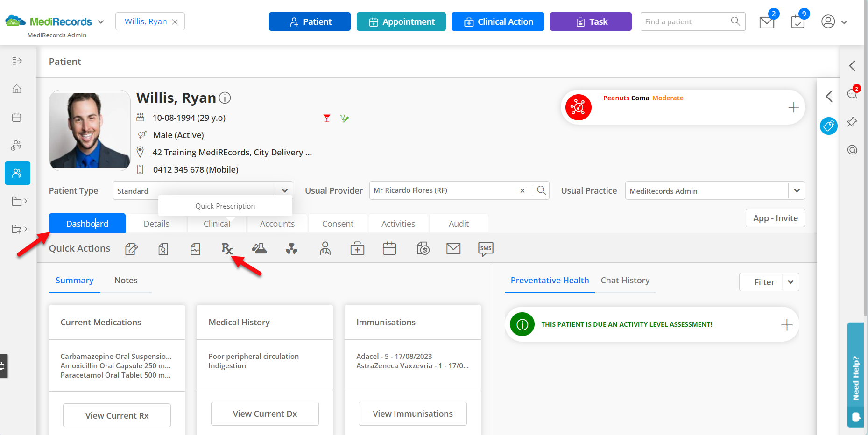Open the chart document quick action icon
868x435 pixels.
tap(195, 249)
